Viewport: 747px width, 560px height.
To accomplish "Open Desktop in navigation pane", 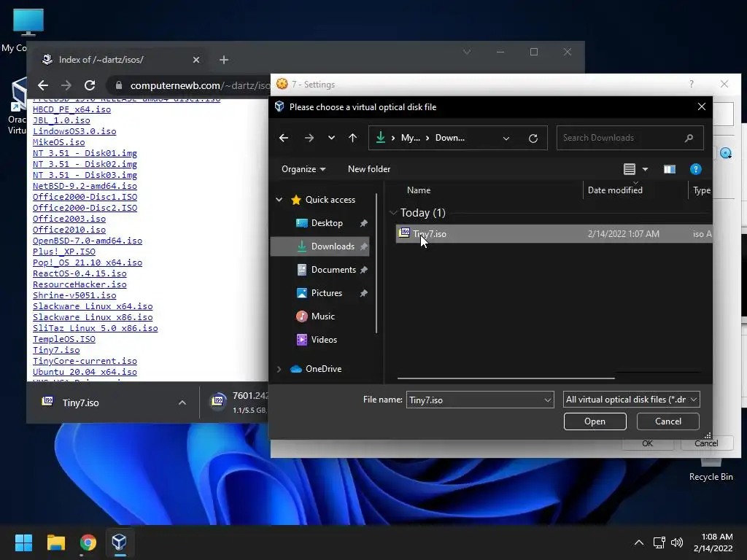I will (x=326, y=223).
